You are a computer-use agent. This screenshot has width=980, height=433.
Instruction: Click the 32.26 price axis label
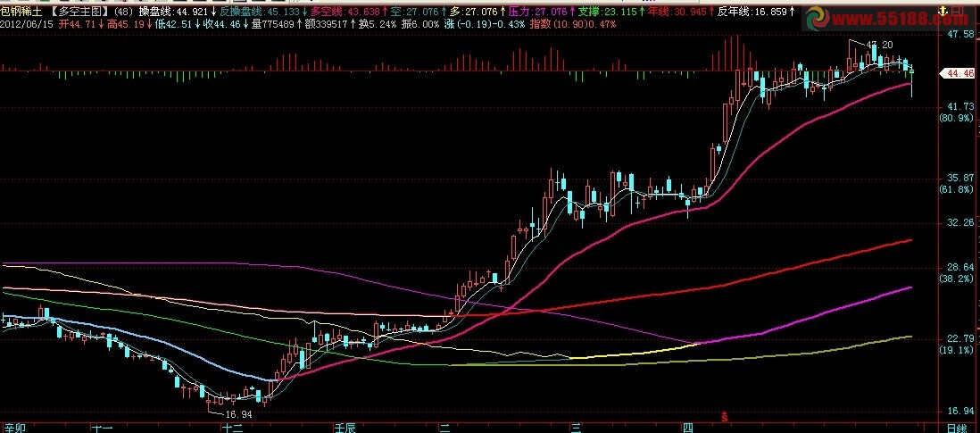coord(961,222)
